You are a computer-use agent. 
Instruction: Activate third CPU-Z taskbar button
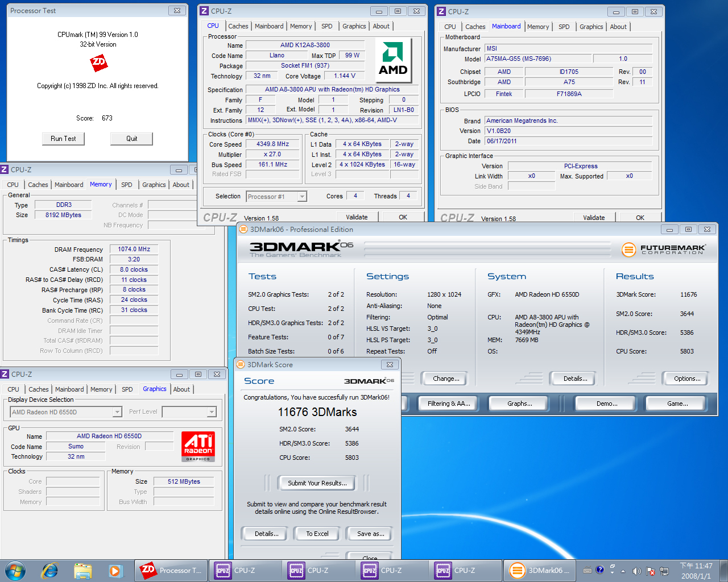[x=391, y=570]
